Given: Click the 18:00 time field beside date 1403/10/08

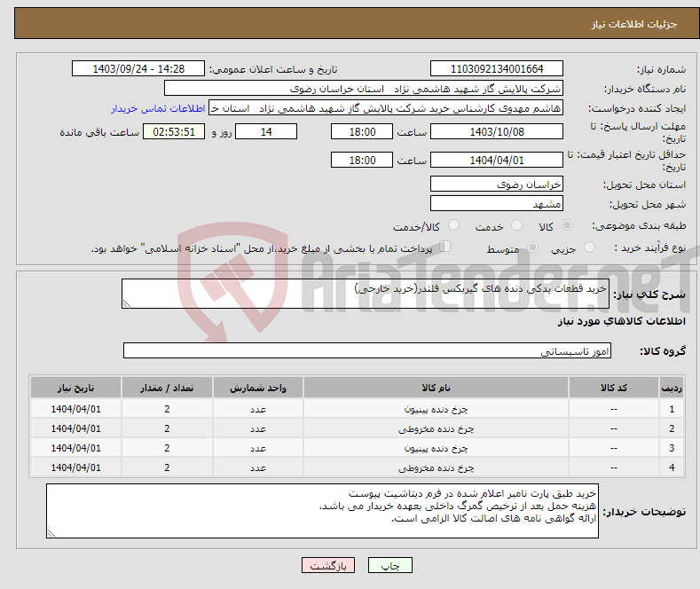Looking at the screenshot, I should [362, 131].
